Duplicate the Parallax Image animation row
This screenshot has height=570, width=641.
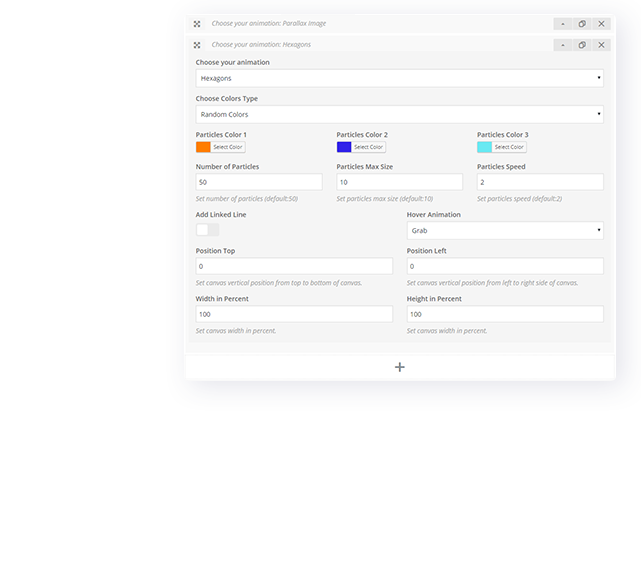point(582,23)
